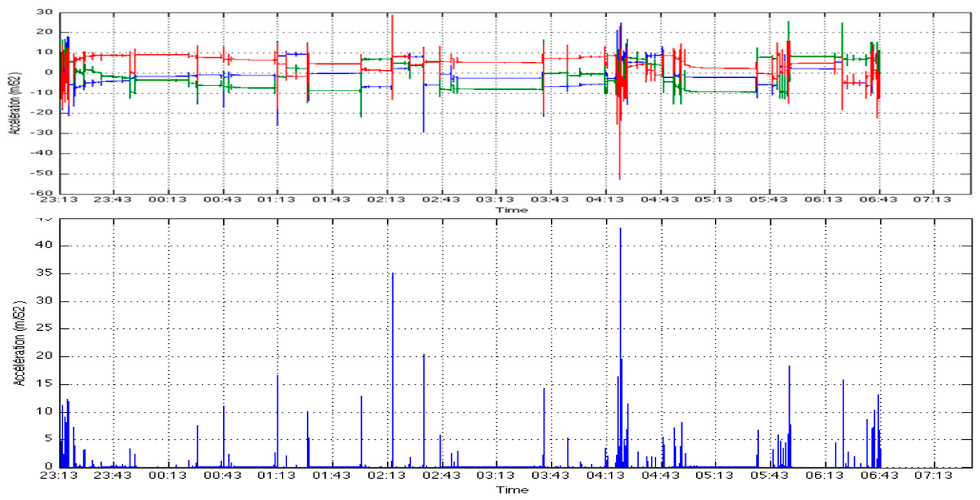
Task: Click the 30 tick label of upper chart
Action: [x=45, y=12]
